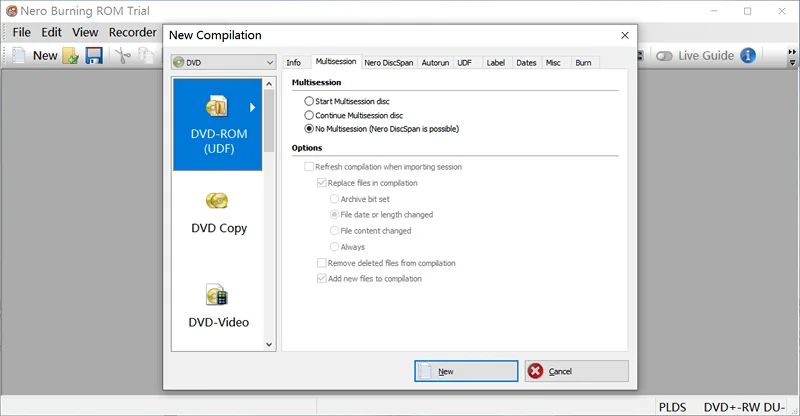Screen dimensions: 800x416
Task: Open the Live Guide info icon
Action: tap(748, 55)
